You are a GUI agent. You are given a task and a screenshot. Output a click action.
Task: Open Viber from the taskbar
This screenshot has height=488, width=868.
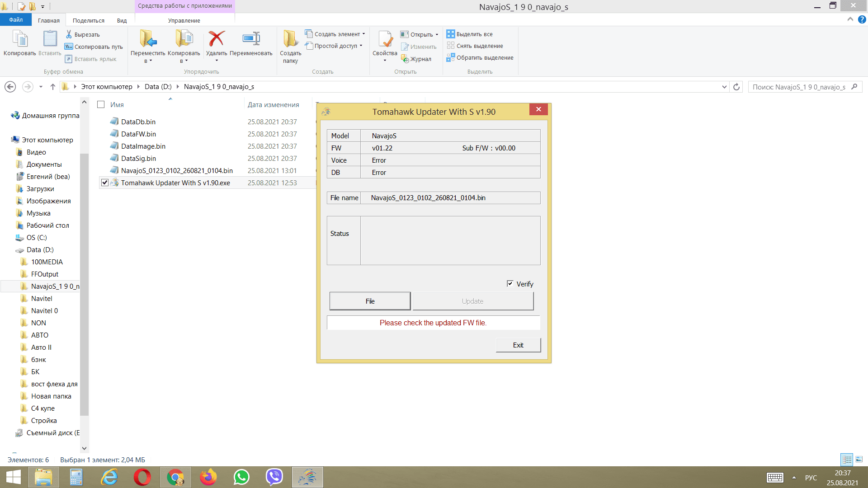(x=274, y=477)
